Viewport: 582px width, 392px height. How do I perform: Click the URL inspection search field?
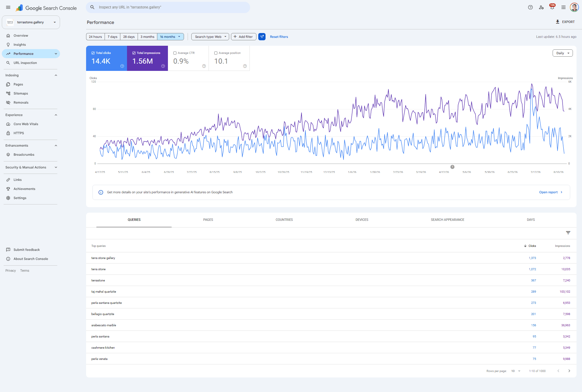click(168, 7)
